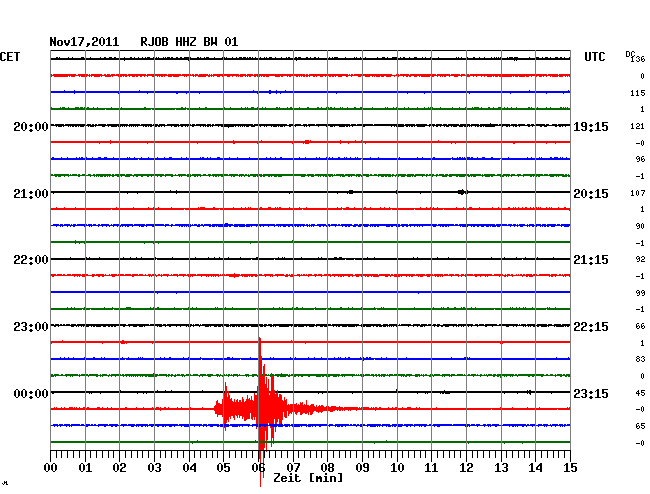Click the black spike near minute 12 on 21:00 trace

(462, 192)
